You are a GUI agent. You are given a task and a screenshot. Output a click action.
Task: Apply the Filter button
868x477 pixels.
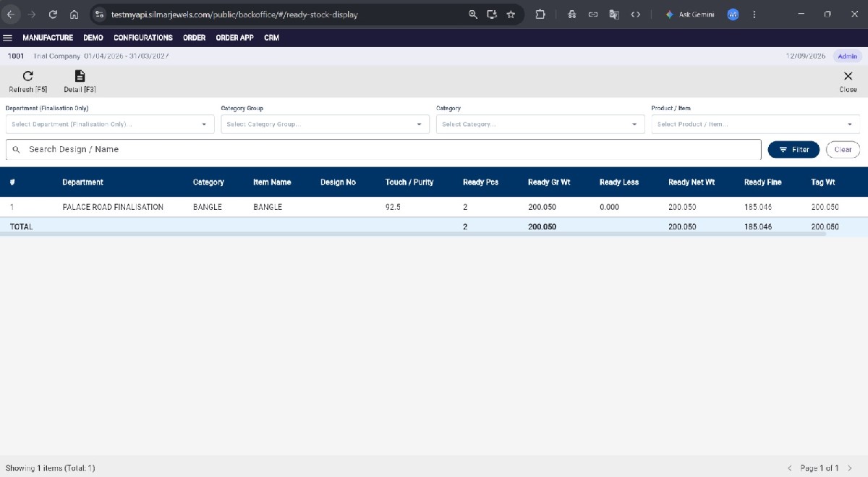tap(793, 150)
